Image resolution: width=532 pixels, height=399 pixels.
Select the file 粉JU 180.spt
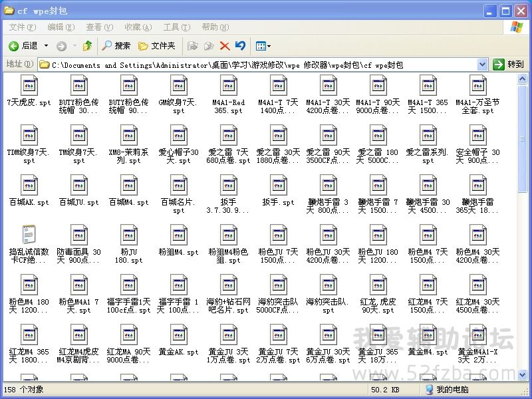128,244
